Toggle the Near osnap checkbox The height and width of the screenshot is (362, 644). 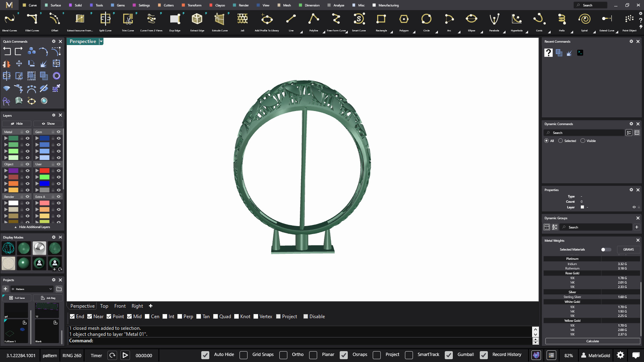pos(90,317)
